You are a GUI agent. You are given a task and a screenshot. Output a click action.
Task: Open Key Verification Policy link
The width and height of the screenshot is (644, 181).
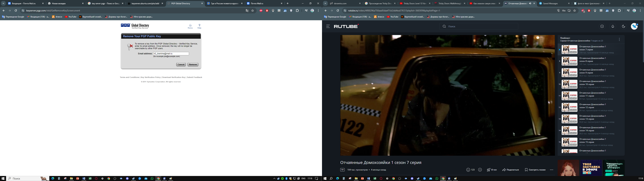(151, 77)
